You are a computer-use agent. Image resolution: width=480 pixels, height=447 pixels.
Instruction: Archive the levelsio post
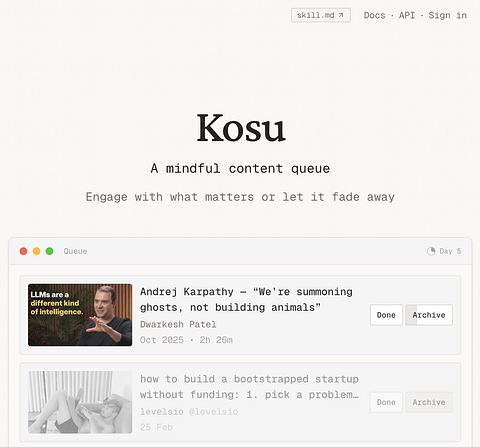429,402
